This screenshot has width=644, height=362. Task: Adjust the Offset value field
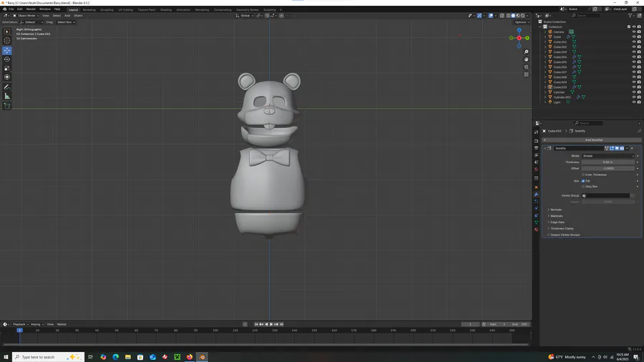[608, 168]
